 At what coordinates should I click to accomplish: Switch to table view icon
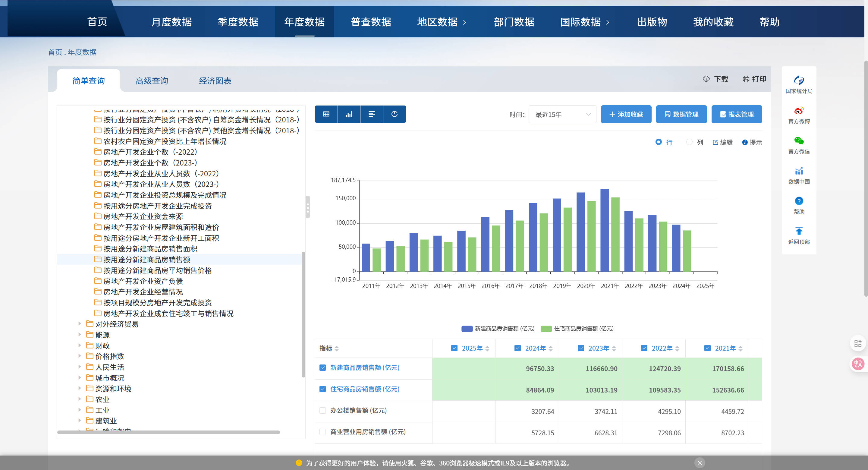[x=326, y=114]
